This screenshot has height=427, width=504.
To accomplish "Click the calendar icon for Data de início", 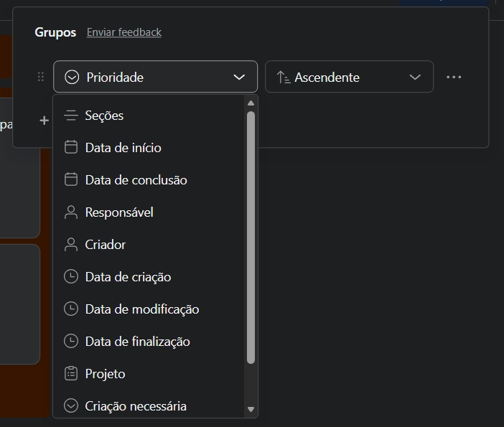I will pos(71,147).
